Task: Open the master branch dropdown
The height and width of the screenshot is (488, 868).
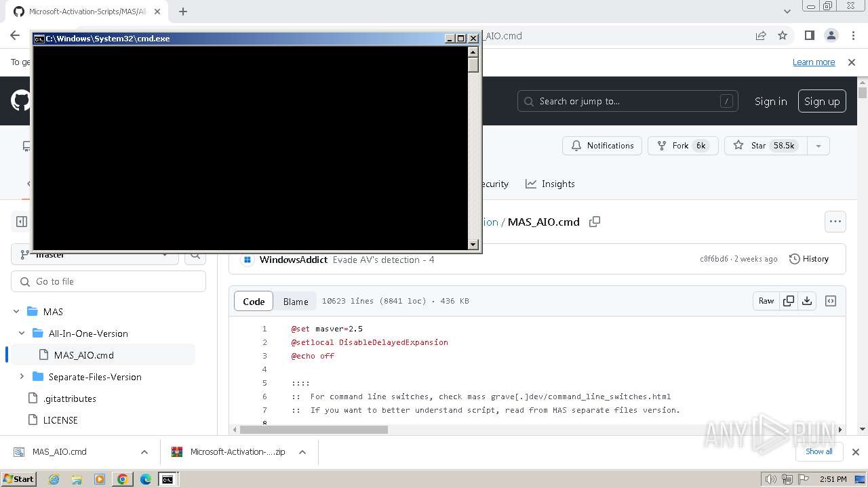Action: tap(95, 255)
